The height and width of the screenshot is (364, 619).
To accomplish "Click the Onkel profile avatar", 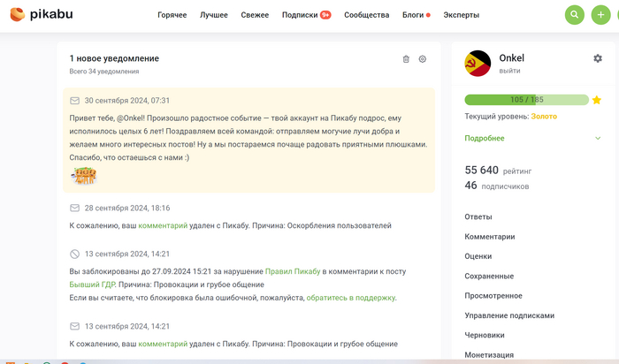I will coord(478,63).
